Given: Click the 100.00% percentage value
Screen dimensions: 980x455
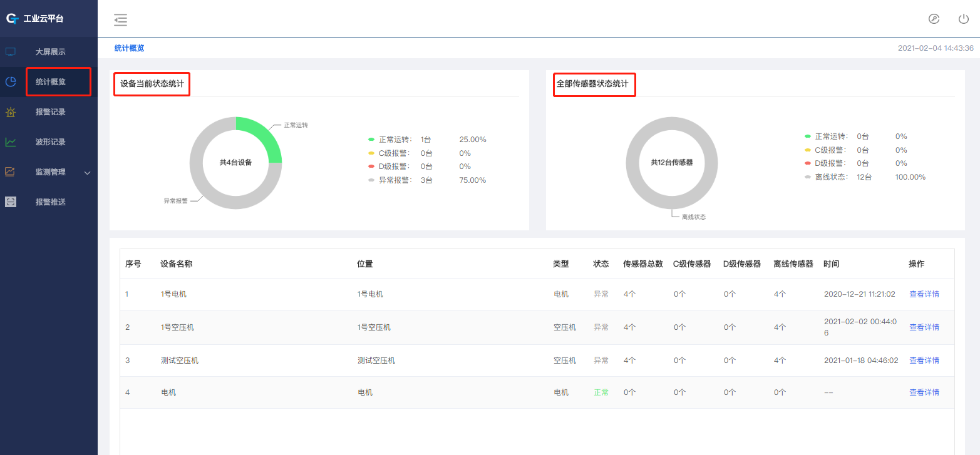Looking at the screenshot, I should [910, 177].
